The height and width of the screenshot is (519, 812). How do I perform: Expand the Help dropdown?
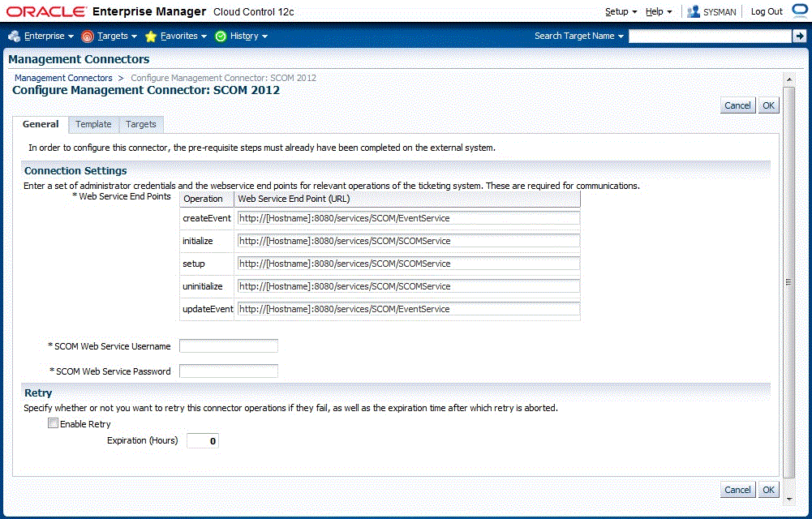point(654,11)
